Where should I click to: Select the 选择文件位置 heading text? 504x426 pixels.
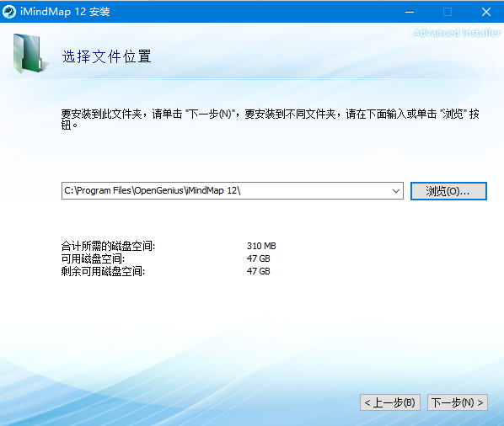coord(106,56)
